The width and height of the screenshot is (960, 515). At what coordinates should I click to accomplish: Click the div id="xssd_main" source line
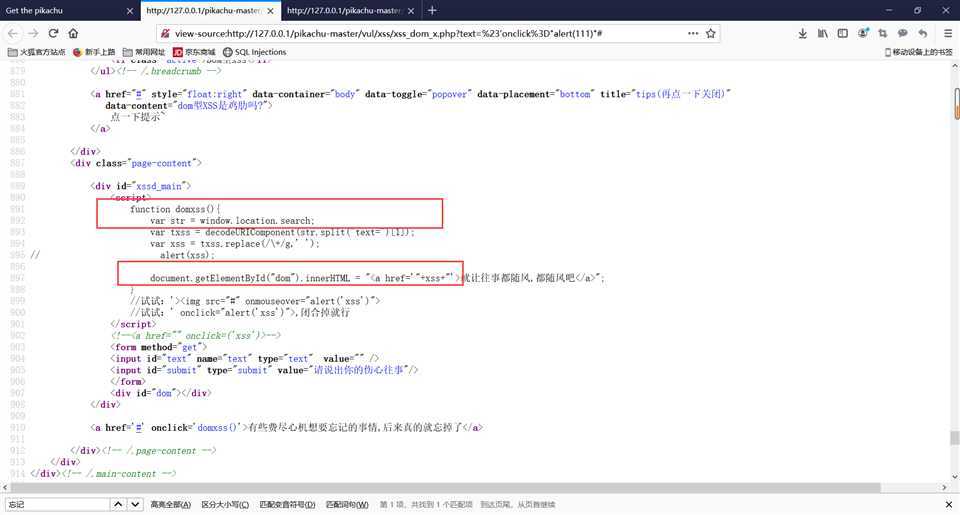click(141, 186)
